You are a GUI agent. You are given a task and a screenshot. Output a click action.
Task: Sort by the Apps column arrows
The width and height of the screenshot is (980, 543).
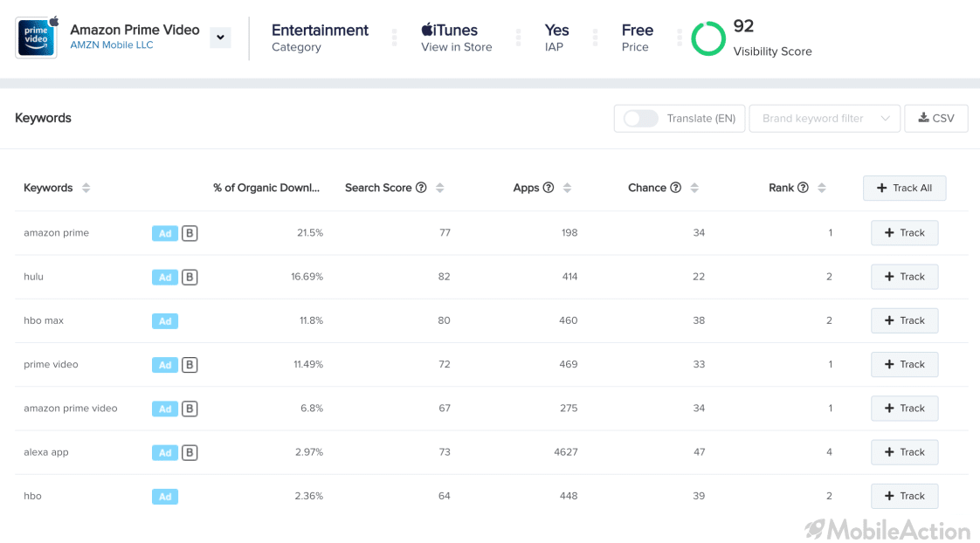pyautogui.click(x=567, y=188)
